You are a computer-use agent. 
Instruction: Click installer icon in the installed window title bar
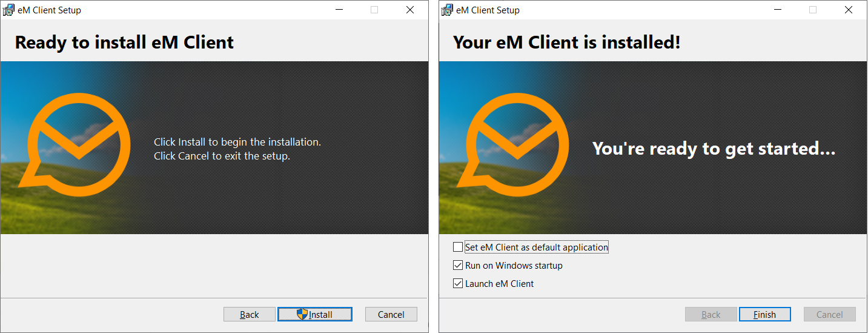[447, 10]
